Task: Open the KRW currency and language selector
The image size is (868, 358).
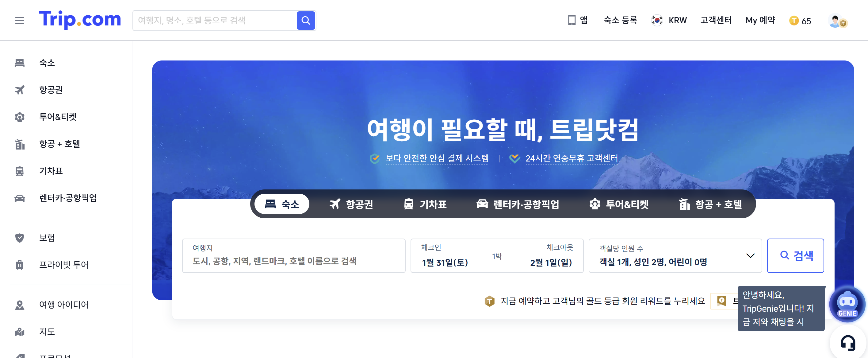Action: [x=669, y=21]
